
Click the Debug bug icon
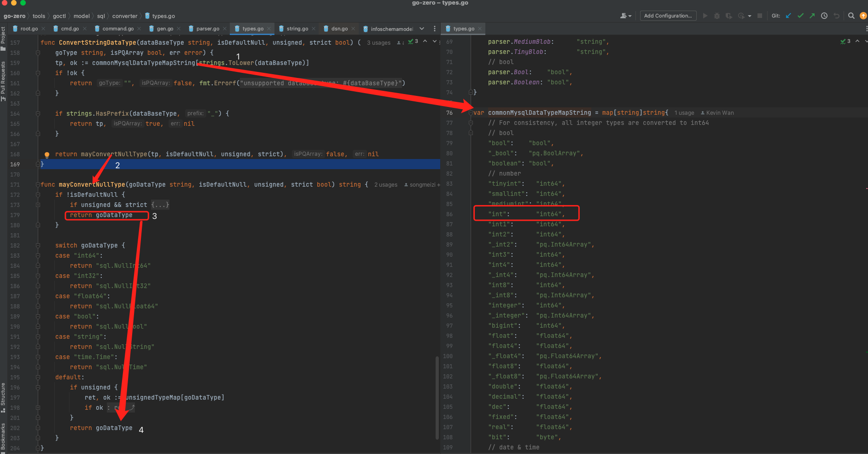coord(717,16)
